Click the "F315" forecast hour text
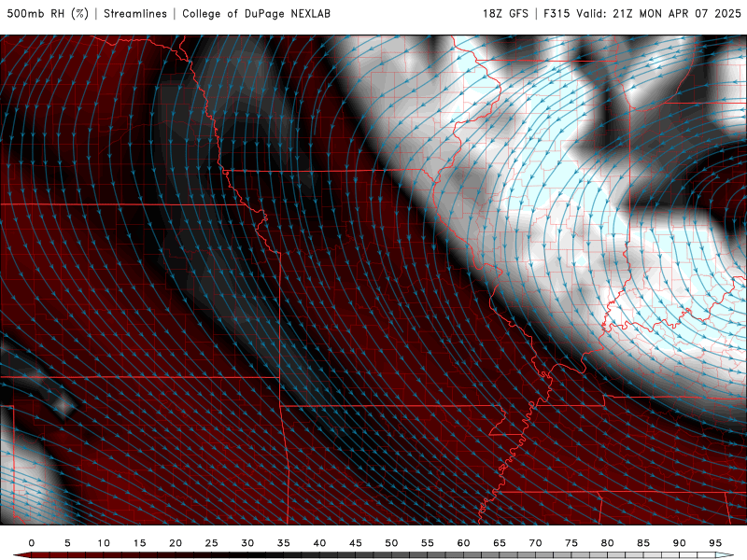Image resolution: width=747 pixels, height=560 pixels. coord(557,14)
